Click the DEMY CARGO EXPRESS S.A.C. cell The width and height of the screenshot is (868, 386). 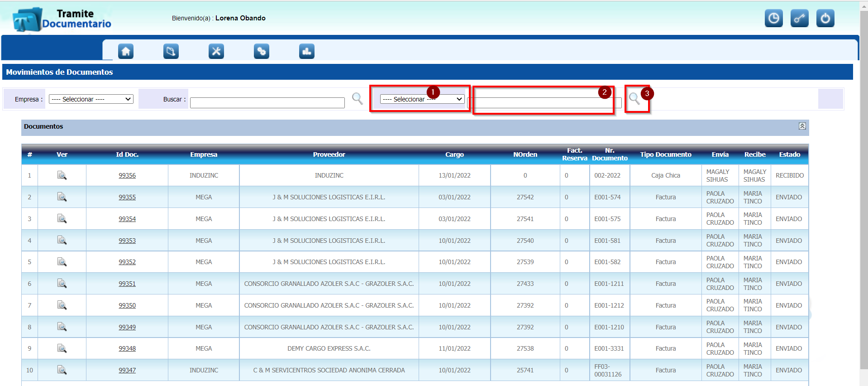click(x=329, y=348)
